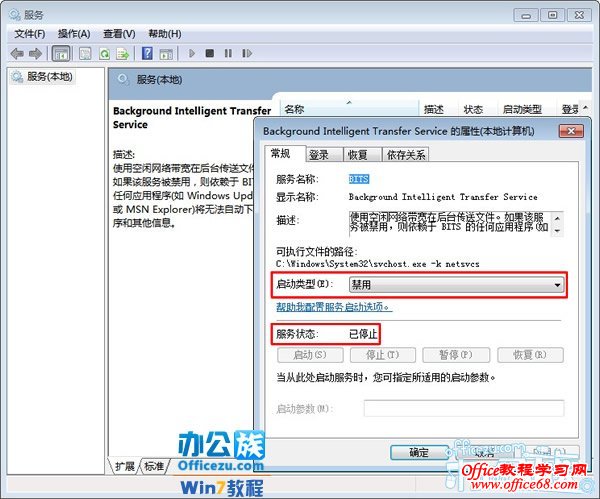Click the Forward arrow toolbar icon
This screenshot has height=499, width=600.
pos(36,54)
